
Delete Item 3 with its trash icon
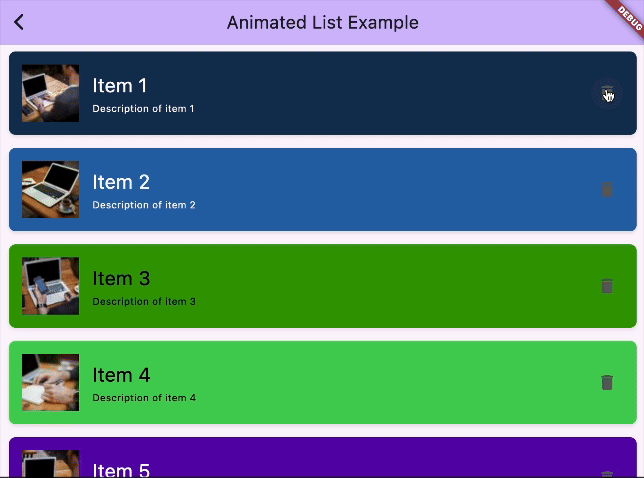point(606,286)
